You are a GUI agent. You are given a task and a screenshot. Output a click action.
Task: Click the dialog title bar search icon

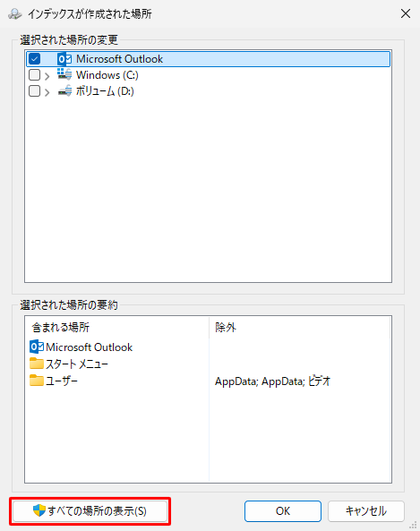pyautogui.click(x=15, y=14)
